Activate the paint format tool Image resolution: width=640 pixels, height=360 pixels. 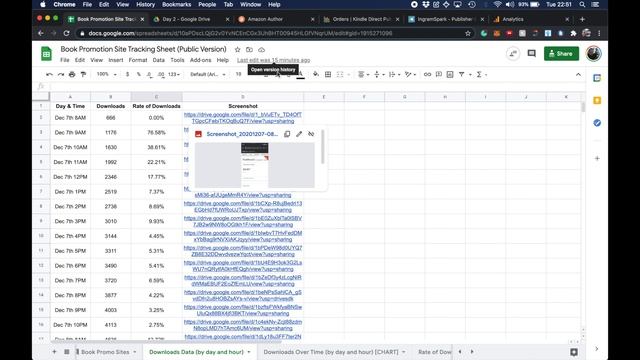point(84,75)
